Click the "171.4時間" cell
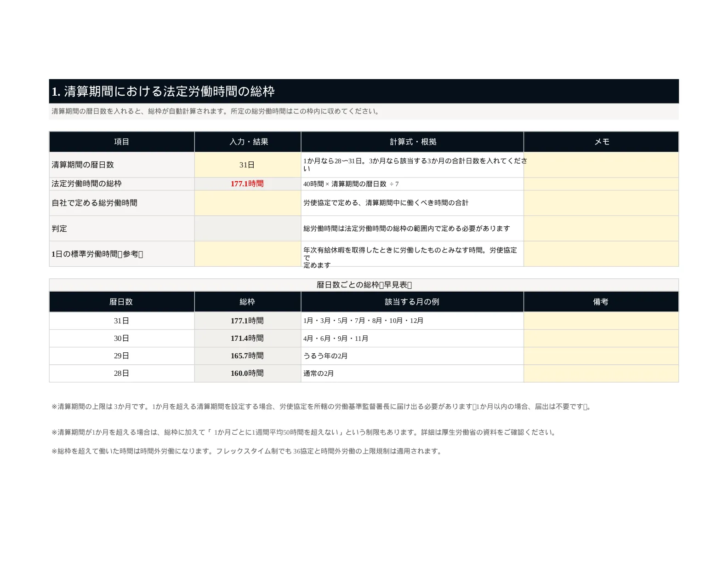Image resolution: width=728 pixels, height=563 pixels. click(248, 339)
